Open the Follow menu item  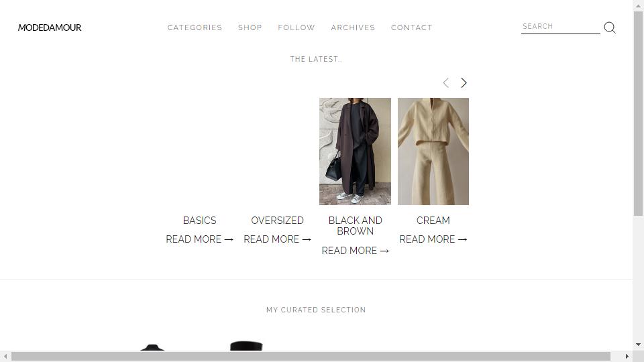pyautogui.click(x=297, y=27)
